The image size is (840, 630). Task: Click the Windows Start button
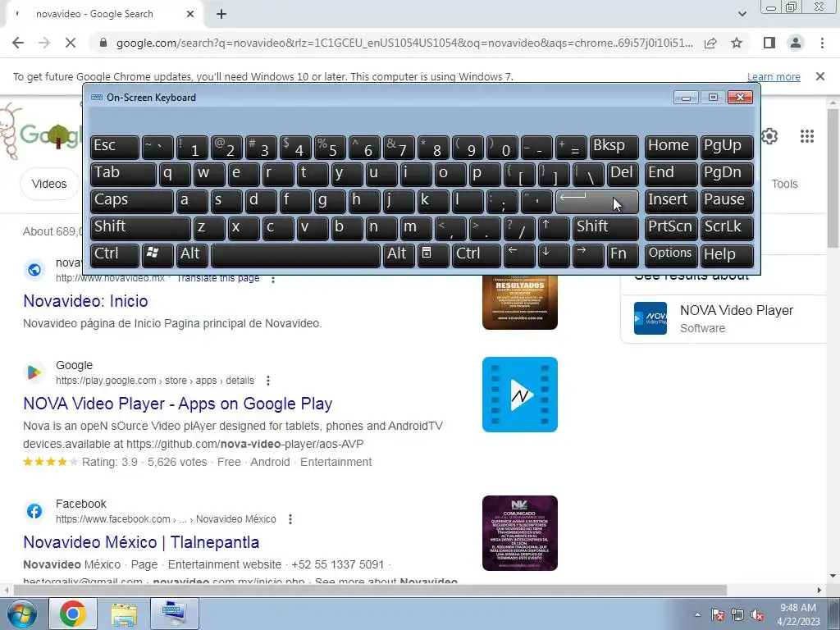point(21,614)
